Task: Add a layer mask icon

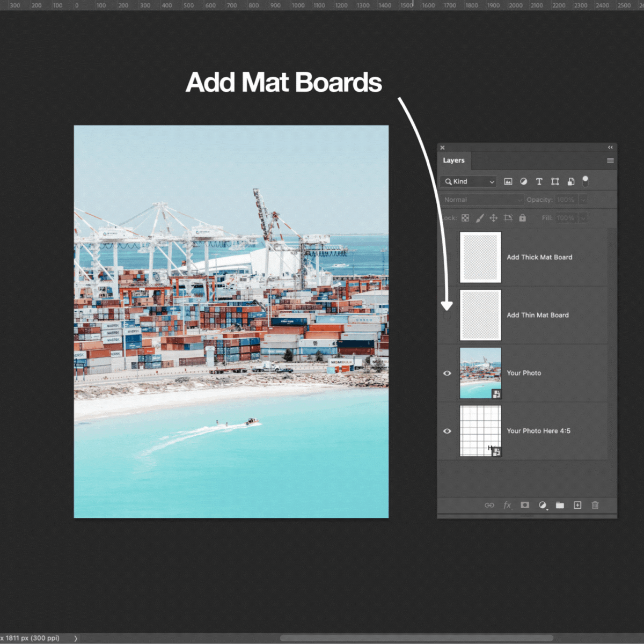Action: (x=525, y=505)
